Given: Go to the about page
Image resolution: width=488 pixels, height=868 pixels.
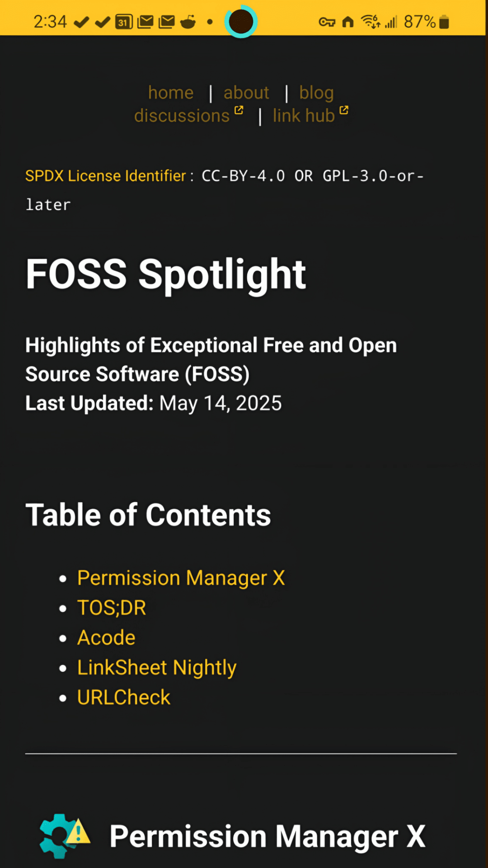Looking at the screenshot, I should pyautogui.click(x=246, y=93).
